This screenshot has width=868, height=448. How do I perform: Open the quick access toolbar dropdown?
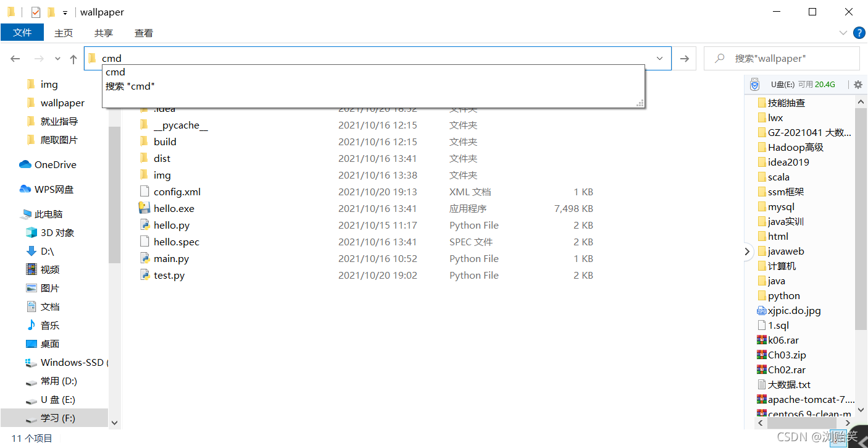point(65,12)
